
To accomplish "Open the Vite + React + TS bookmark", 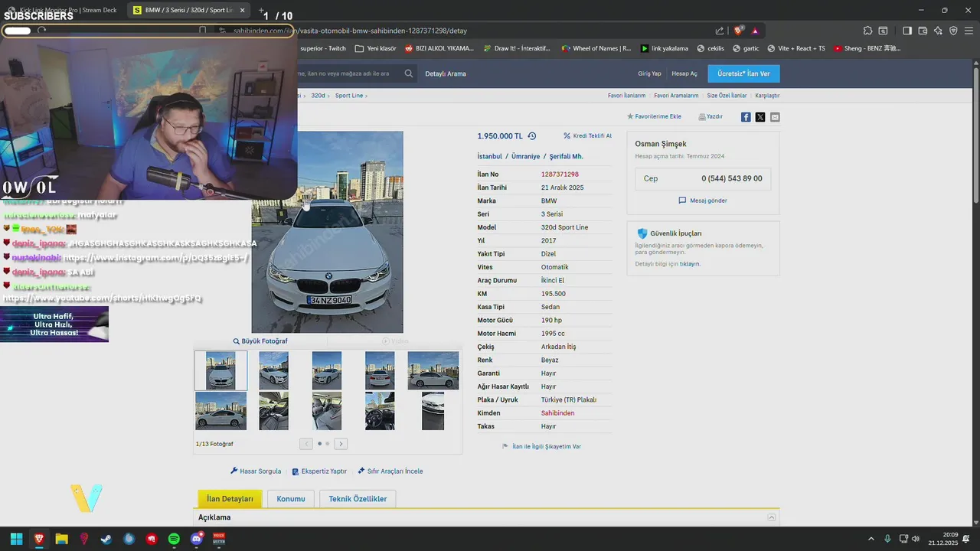I will click(x=795, y=48).
